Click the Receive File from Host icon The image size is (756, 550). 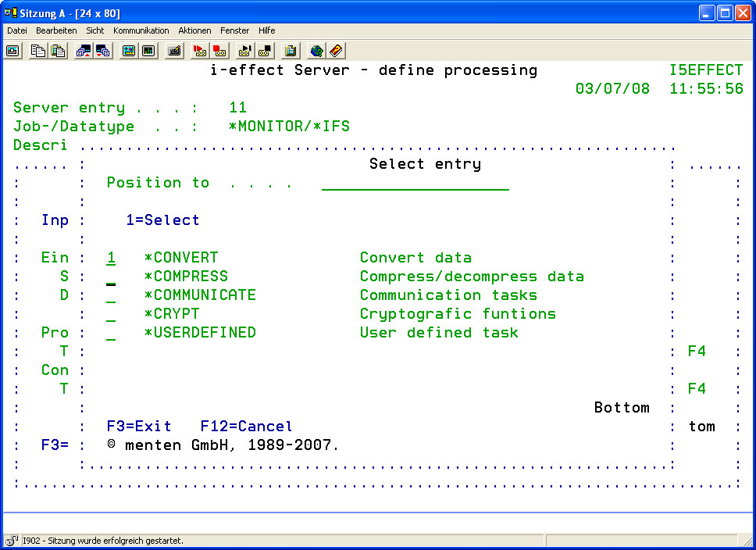[x=102, y=51]
